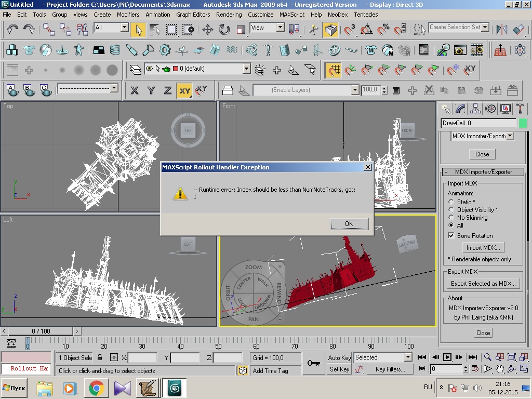Activate the Select and Move tool
This screenshot has height=399, width=532.
(x=208, y=30)
